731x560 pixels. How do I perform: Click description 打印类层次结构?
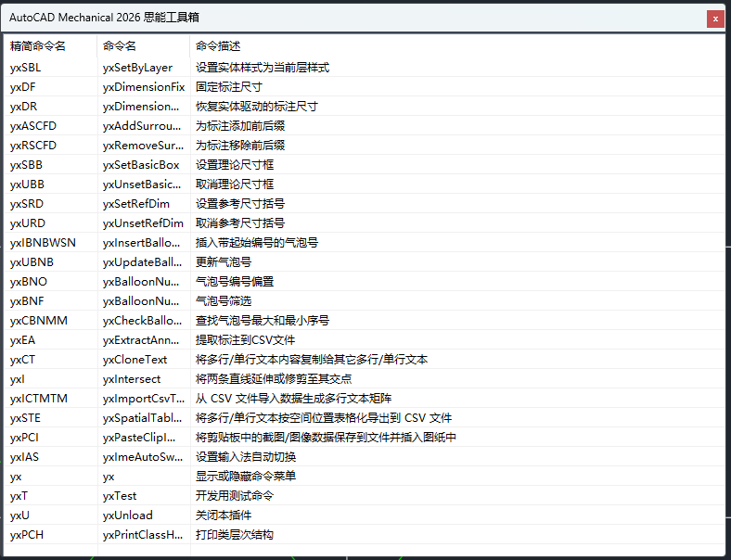pyautogui.click(x=235, y=535)
